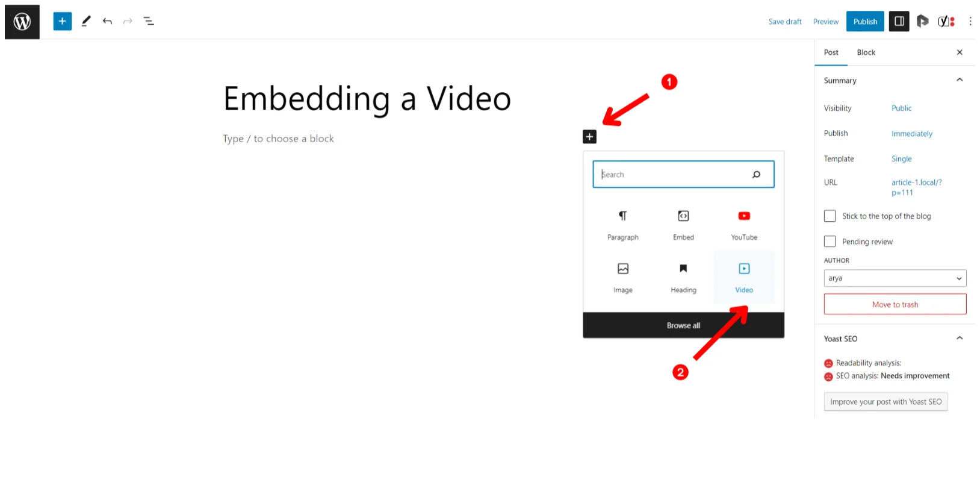The height and width of the screenshot is (485, 980).
Task: Click the Publish button
Action: (x=865, y=21)
